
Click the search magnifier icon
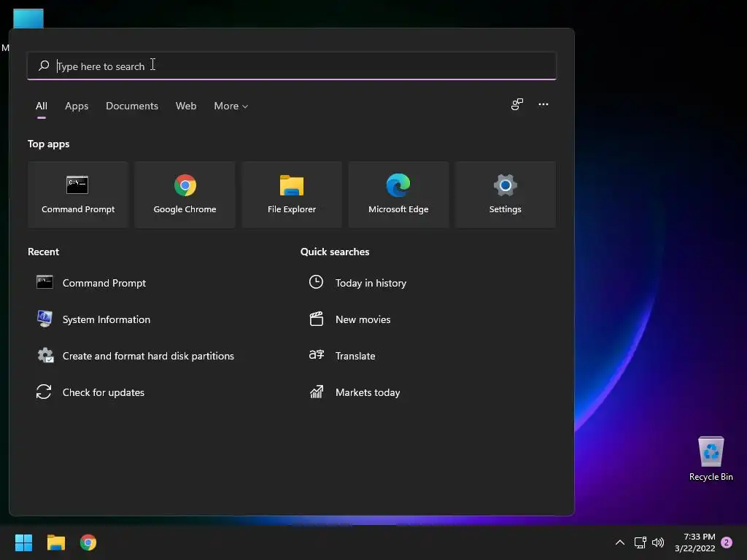coord(44,66)
